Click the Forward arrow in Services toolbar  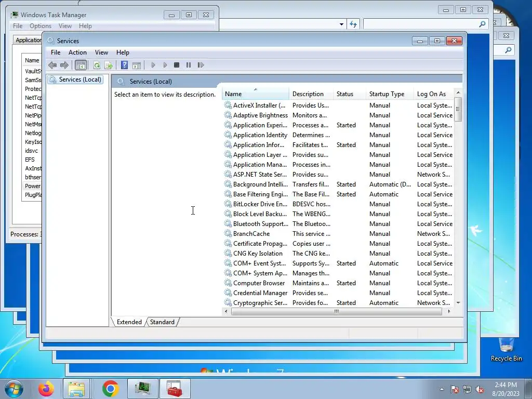pos(64,65)
